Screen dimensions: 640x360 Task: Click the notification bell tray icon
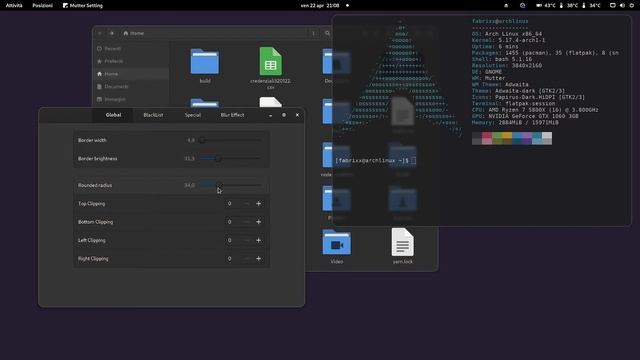coord(506,5)
